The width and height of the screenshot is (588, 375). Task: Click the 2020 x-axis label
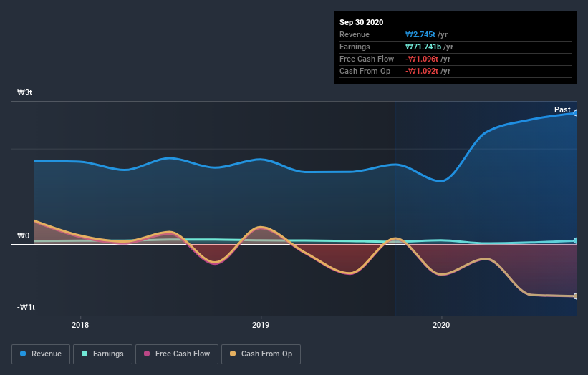441,325
